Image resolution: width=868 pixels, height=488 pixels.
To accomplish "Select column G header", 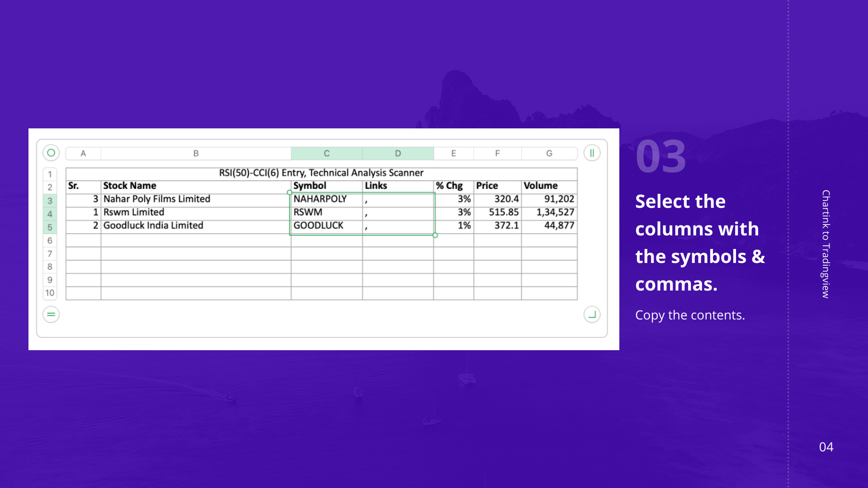I will pos(549,154).
